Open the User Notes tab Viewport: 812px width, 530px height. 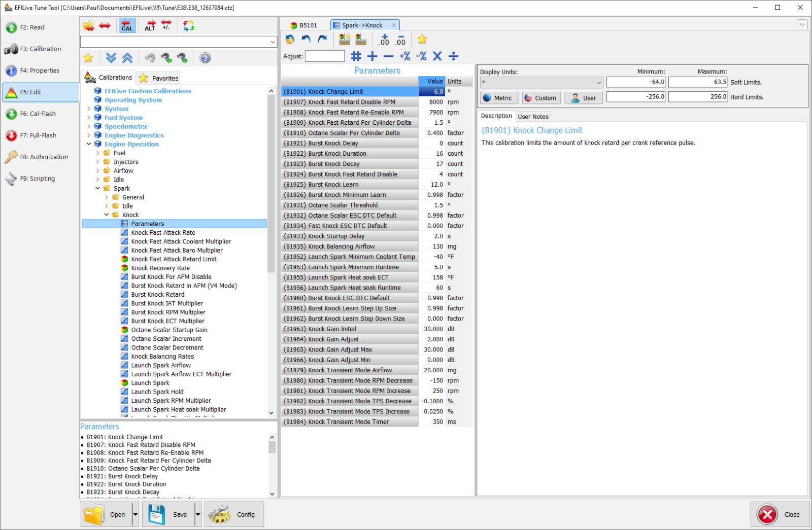533,117
